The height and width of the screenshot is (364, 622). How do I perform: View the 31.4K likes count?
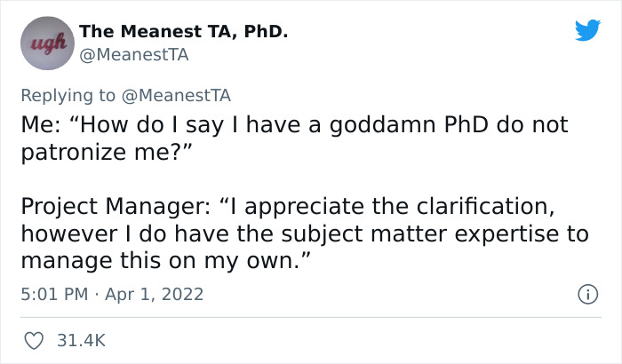click(x=82, y=340)
